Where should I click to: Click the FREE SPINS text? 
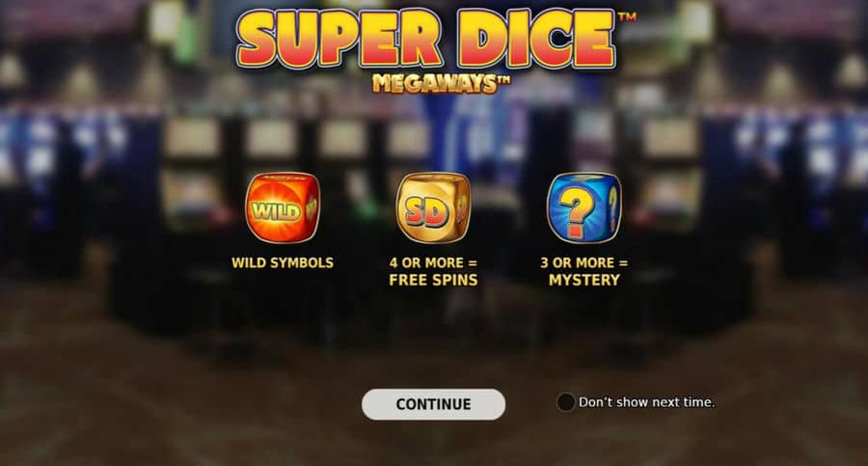point(433,281)
